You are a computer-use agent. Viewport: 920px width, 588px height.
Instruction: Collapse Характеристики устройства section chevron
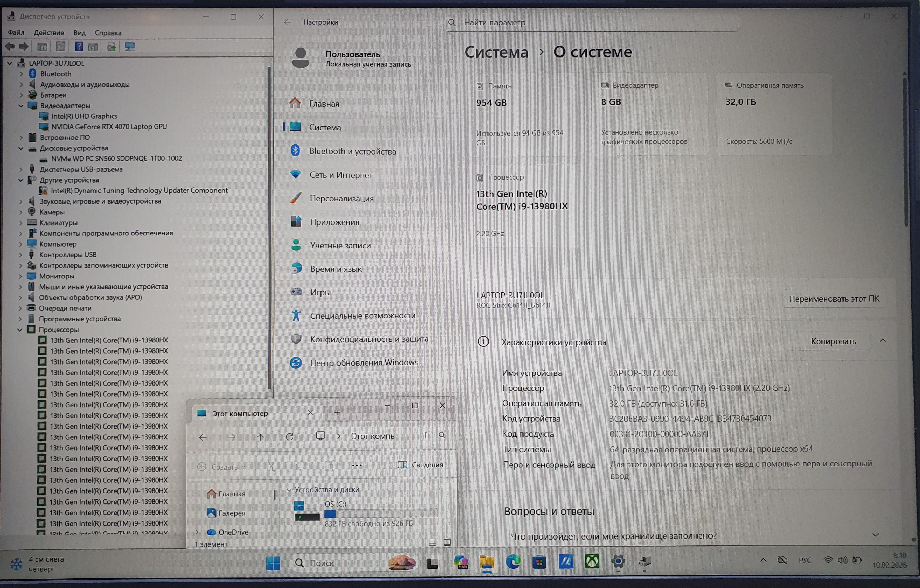click(883, 340)
